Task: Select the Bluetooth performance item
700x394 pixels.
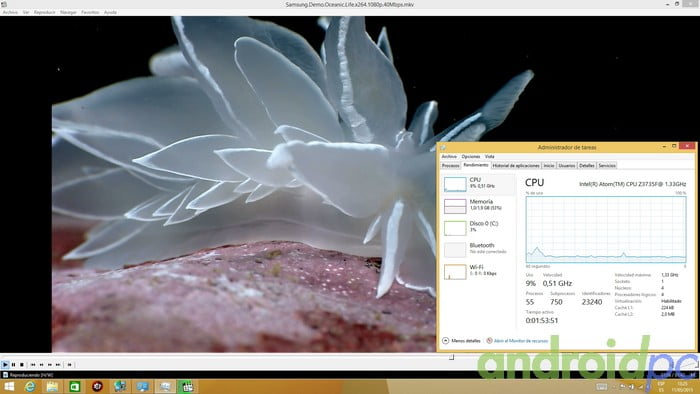Action: coord(479,249)
